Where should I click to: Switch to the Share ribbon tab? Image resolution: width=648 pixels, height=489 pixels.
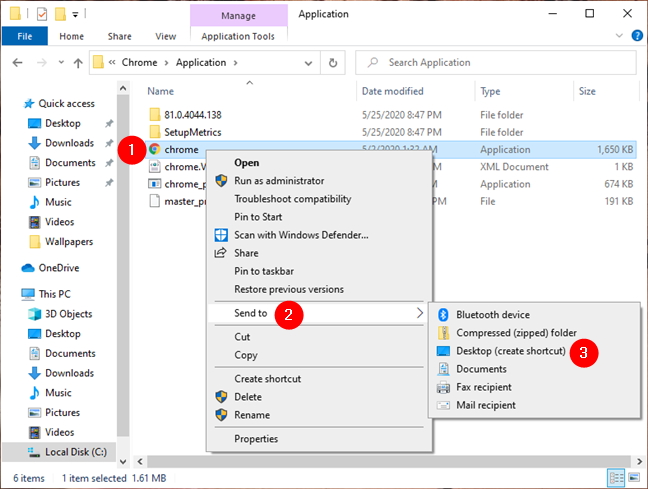[119, 36]
